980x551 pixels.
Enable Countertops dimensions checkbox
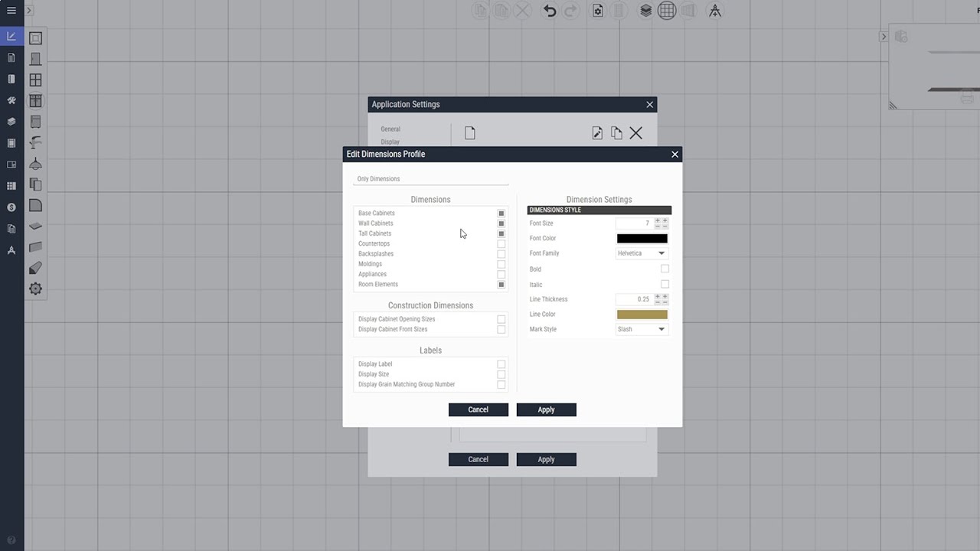coord(501,243)
